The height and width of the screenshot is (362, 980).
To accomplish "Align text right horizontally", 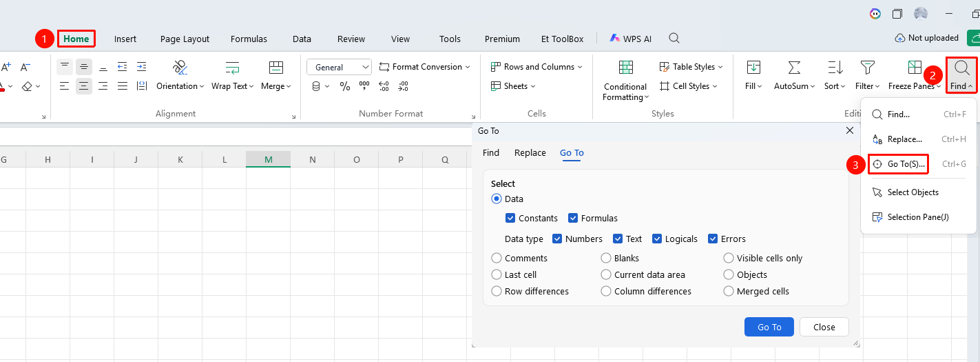I will coord(103,86).
